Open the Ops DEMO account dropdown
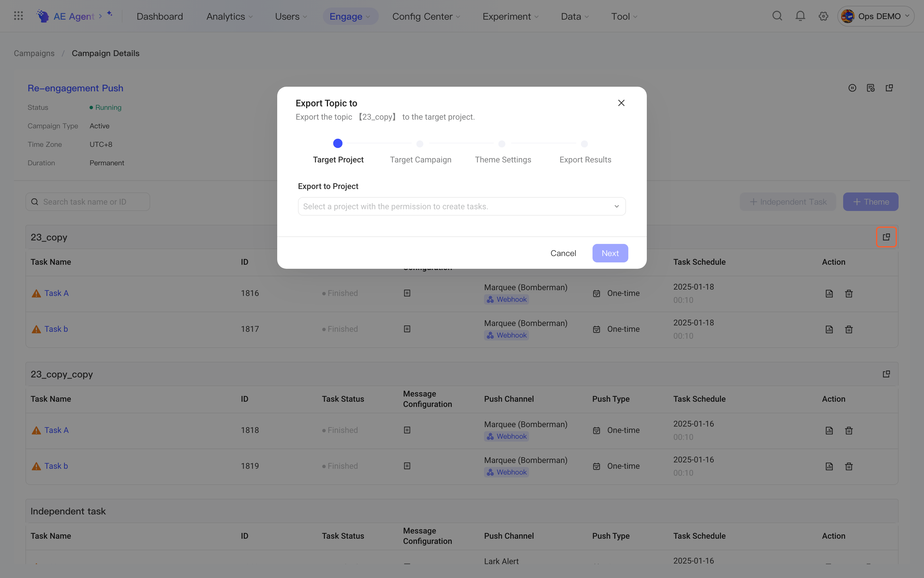This screenshot has width=924, height=578. coord(876,16)
